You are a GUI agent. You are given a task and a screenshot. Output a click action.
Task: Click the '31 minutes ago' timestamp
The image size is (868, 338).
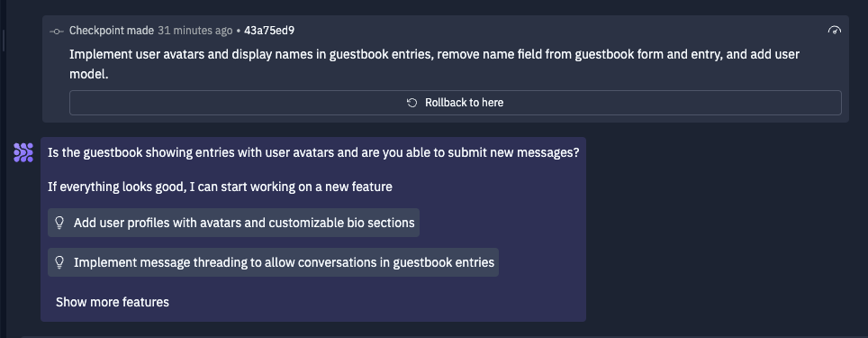click(x=194, y=31)
